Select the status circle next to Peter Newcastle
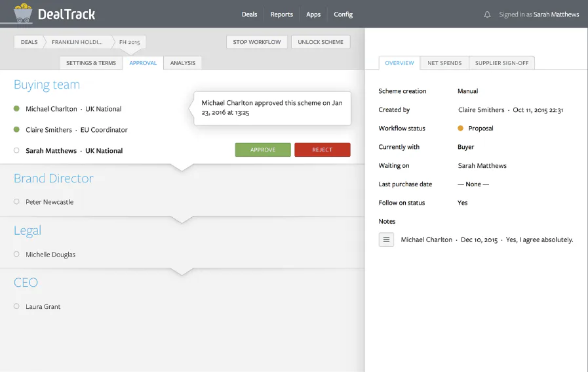Viewport: 588px width, 372px height. [16, 201]
